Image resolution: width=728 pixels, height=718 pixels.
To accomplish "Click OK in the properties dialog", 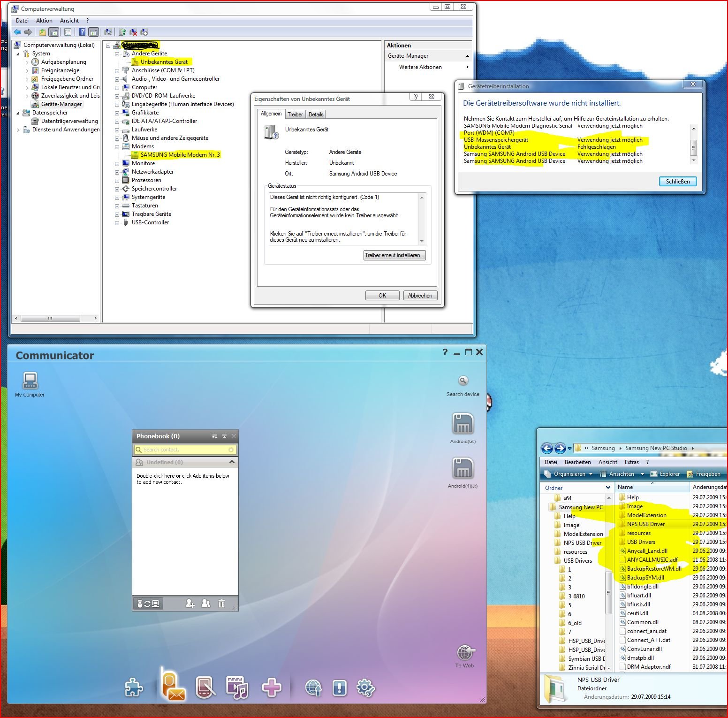I will [x=382, y=296].
